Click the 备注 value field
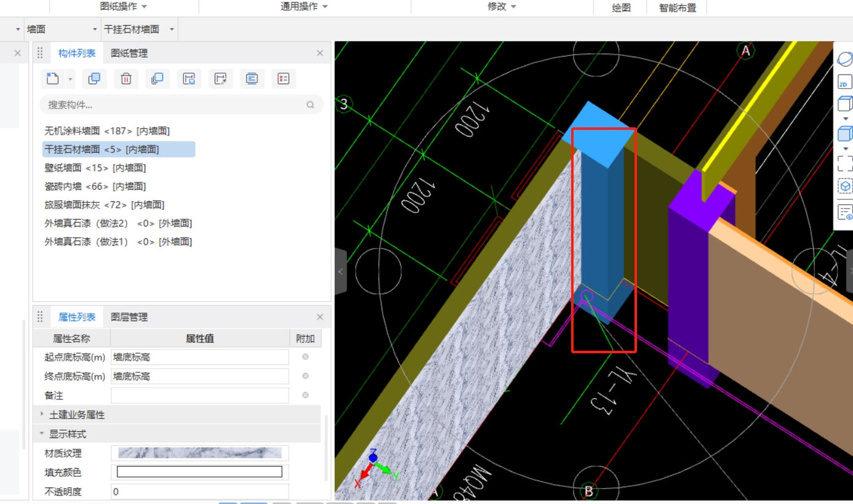The width and height of the screenshot is (853, 504). [x=199, y=395]
